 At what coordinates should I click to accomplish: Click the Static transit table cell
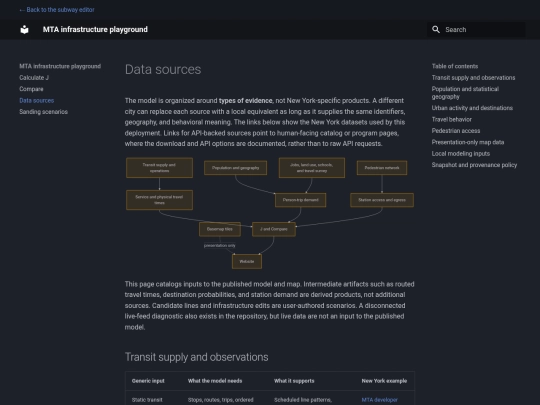(147, 400)
